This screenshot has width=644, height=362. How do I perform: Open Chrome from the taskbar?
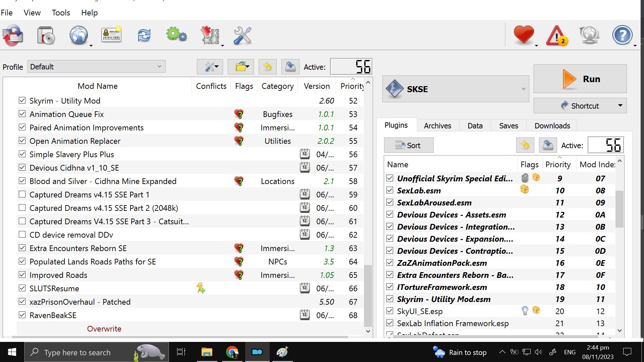[232, 352]
